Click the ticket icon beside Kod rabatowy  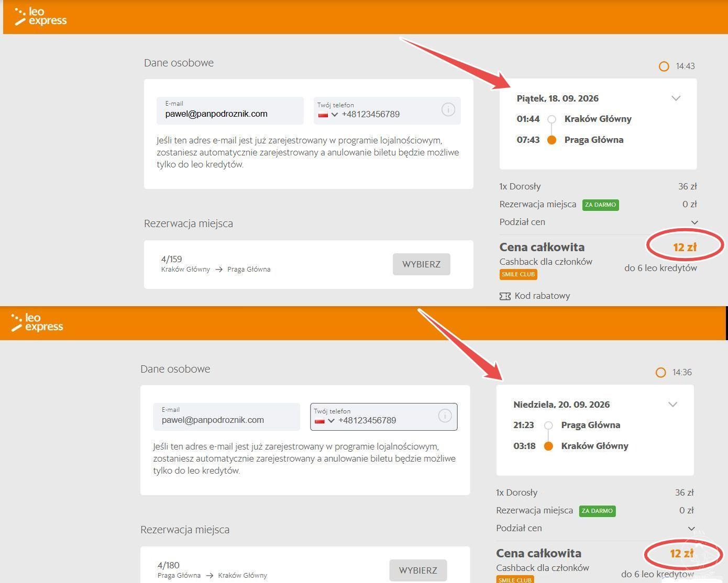coord(505,296)
